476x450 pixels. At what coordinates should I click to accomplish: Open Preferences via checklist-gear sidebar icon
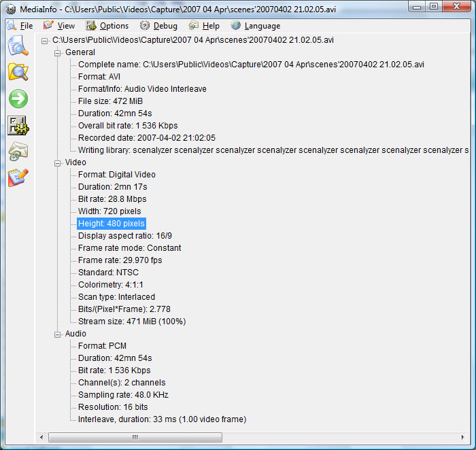coord(18,125)
